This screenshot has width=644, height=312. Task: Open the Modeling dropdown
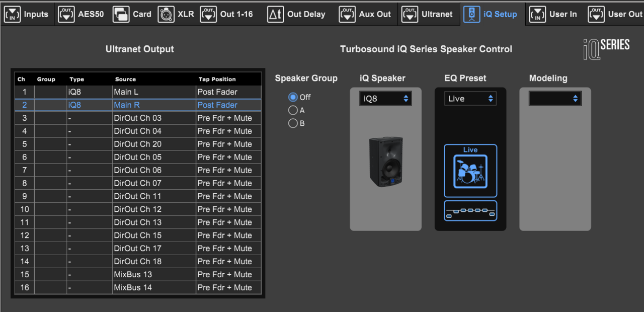[555, 99]
